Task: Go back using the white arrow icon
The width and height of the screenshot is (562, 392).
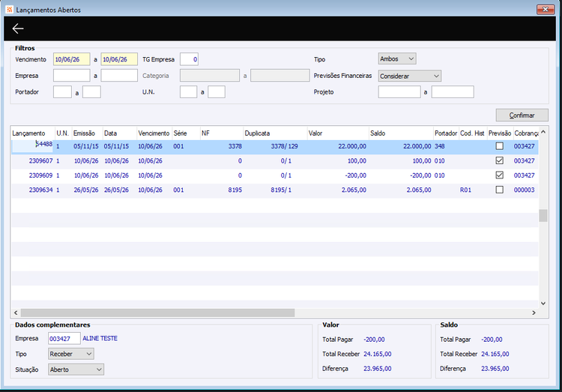Action: pyautogui.click(x=17, y=28)
